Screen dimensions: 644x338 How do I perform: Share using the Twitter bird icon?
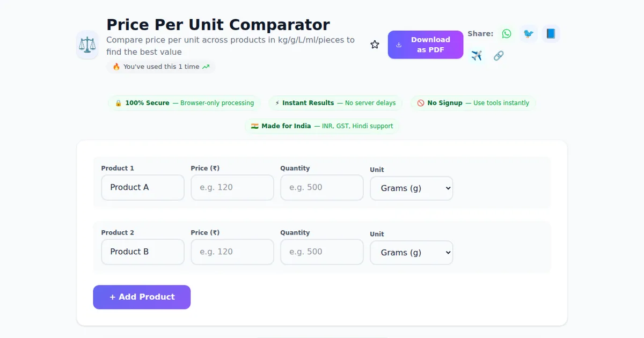point(529,34)
